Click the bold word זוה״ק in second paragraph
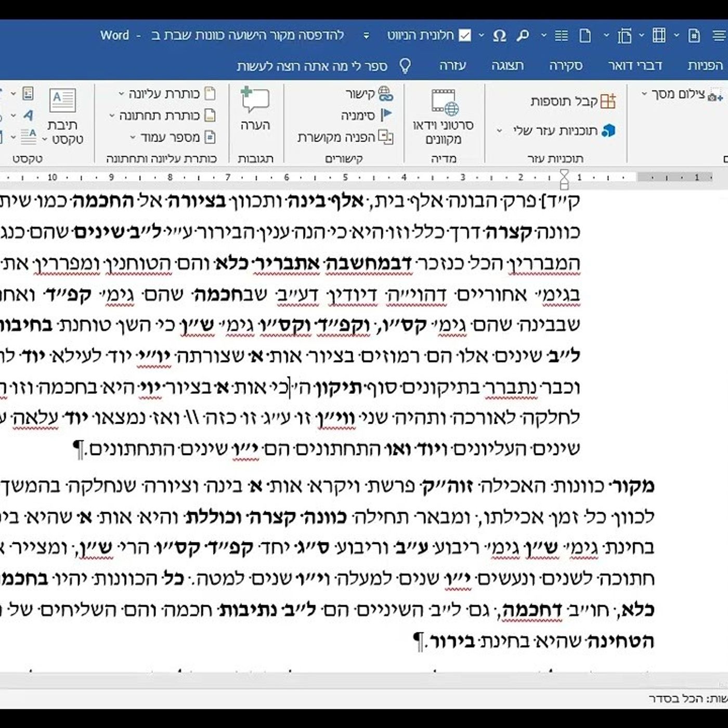Viewport: 728px width, 728px height. (447, 486)
